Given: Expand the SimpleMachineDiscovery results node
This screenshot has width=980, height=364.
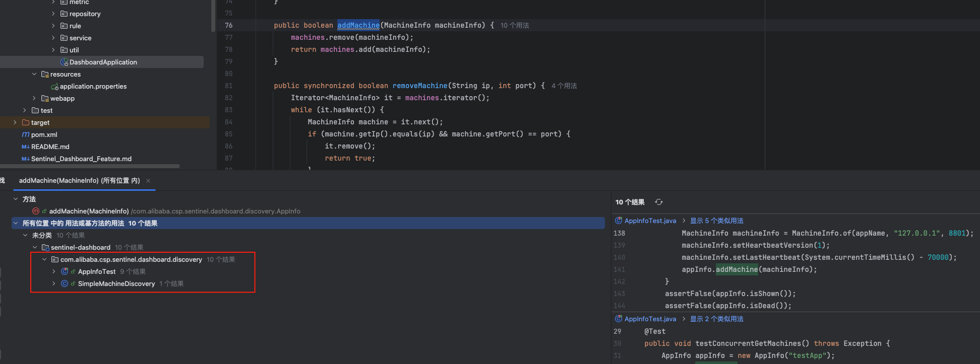Looking at the screenshot, I should (54, 283).
